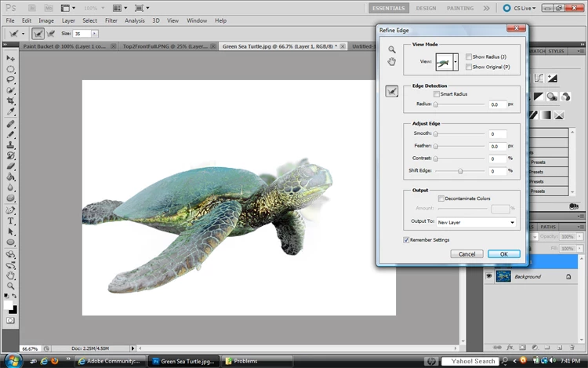This screenshot has width=588, height=368.
Task: Hide the Background layer using eye icon
Action: click(x=488, y=276)
